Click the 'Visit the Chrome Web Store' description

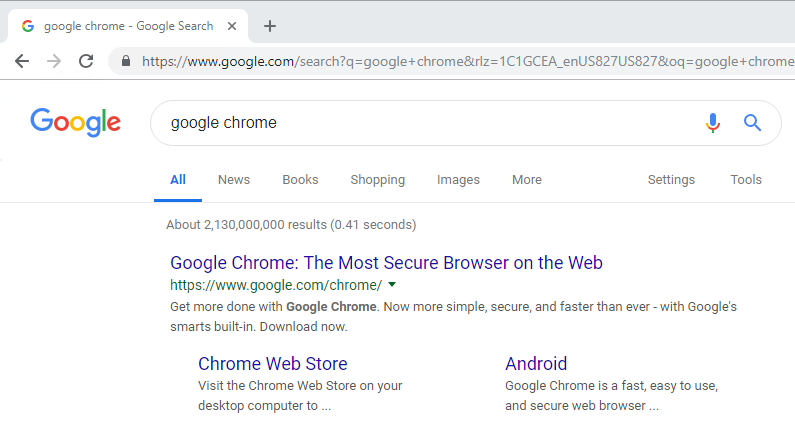coord(300,396)
